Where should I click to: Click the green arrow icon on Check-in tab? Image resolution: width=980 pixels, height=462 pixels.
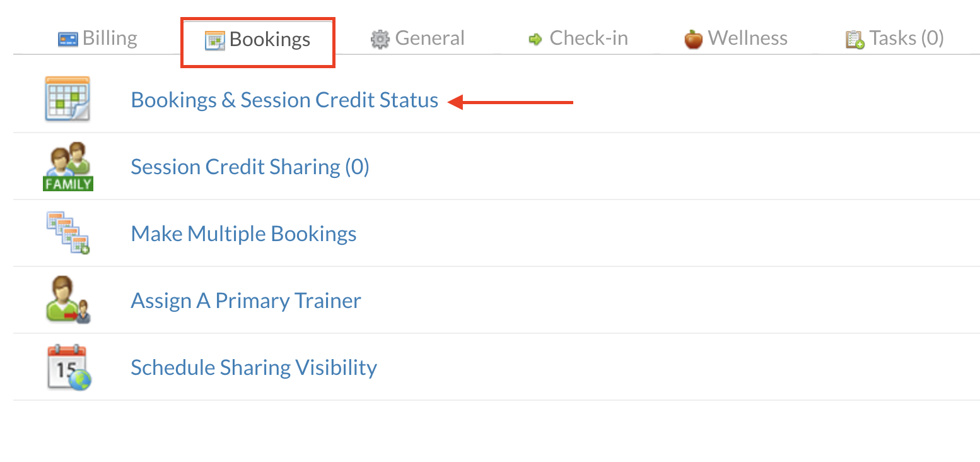535,40
